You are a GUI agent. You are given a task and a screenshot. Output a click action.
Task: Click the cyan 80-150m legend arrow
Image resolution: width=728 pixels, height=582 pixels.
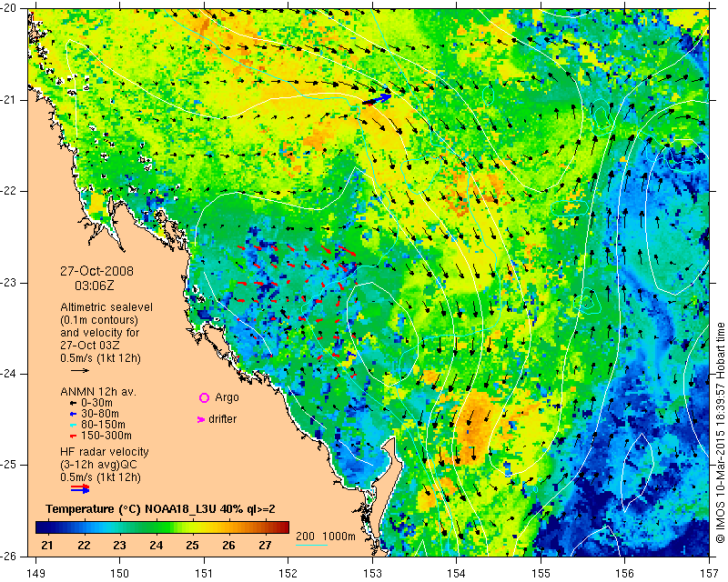click(x=73, y=425)
